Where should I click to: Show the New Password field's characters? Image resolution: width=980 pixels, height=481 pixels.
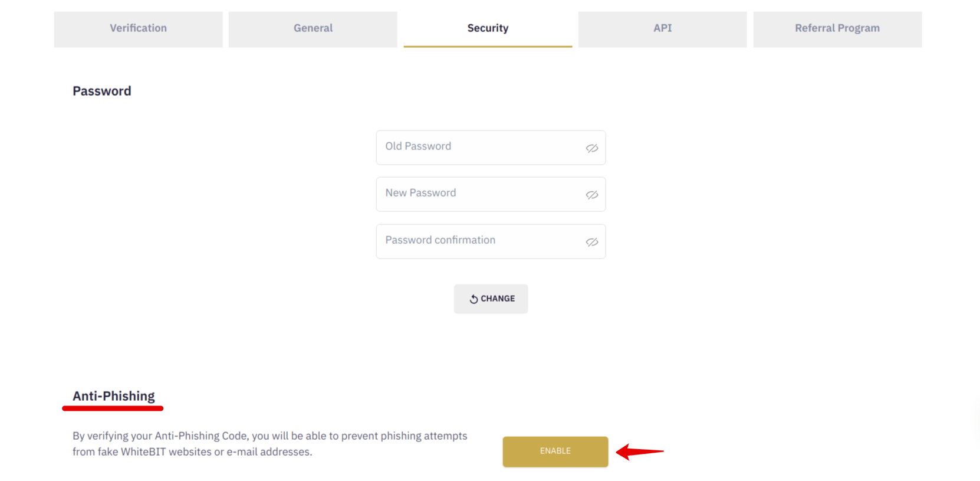click(x=592, y=195)
